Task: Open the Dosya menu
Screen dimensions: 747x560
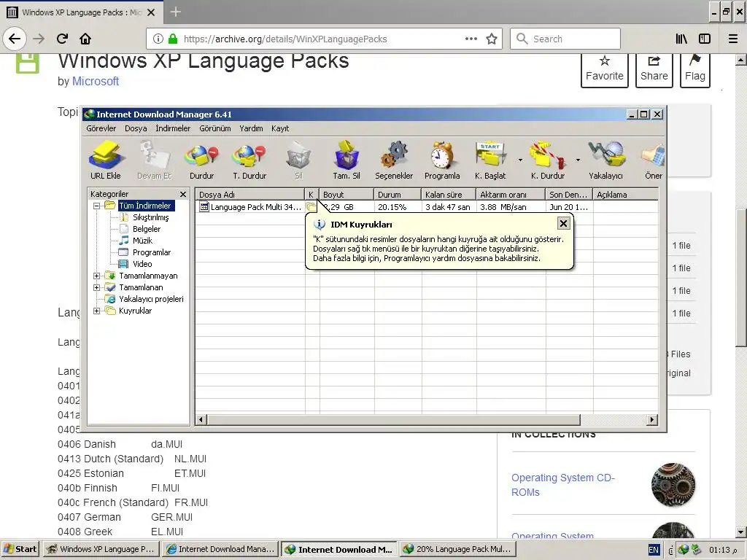Action: (x=136, y=128)
